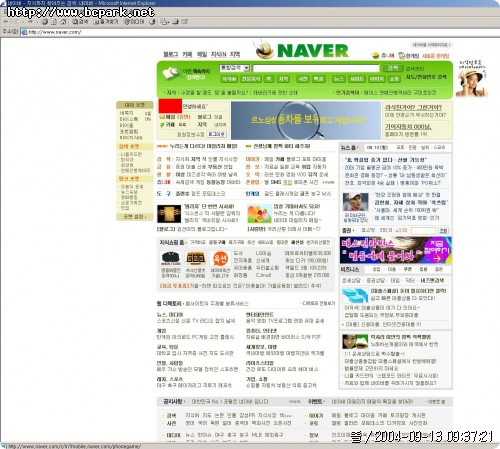Image resolution: width=500 pixels, height=449 pixels.
Task: Expand the 포털 설정 button in the left sidebar
Action: [135, 217]
